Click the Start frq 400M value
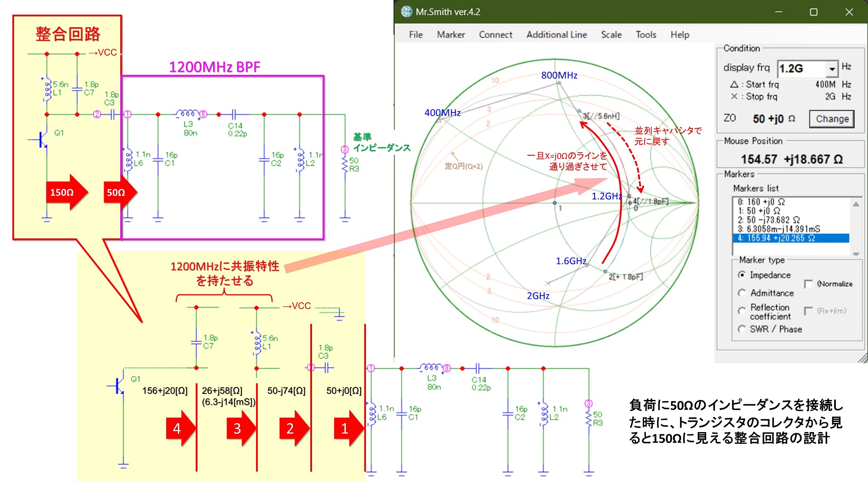This screenshot has width=868, height=488. pos(825,85)
